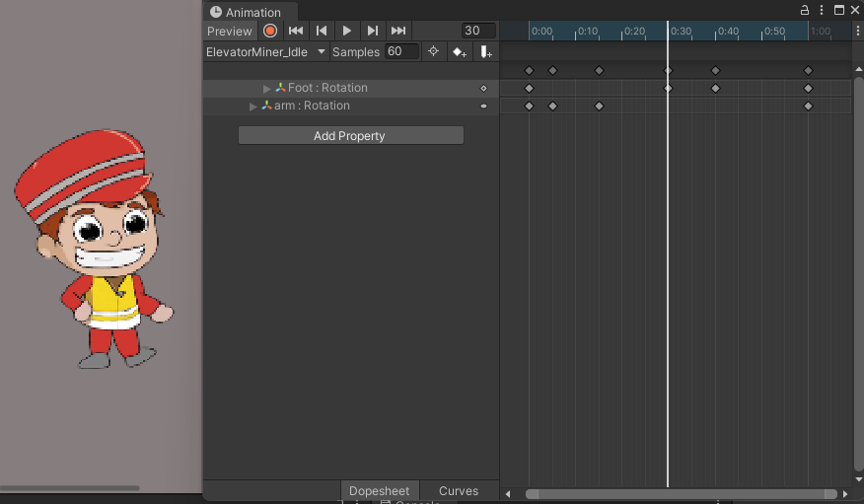This screenshot has width=864, height=504.
Task: Select arm Rotation keyframe at 1:00
Action: coord(809,106)
